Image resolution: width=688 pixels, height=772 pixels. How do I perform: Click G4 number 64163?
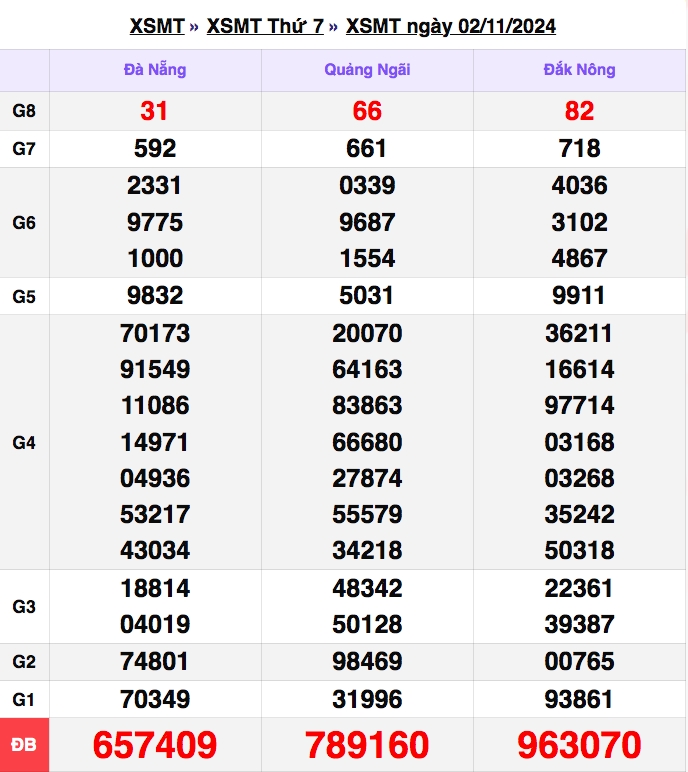pyautogui.click(x=367, y=369)
